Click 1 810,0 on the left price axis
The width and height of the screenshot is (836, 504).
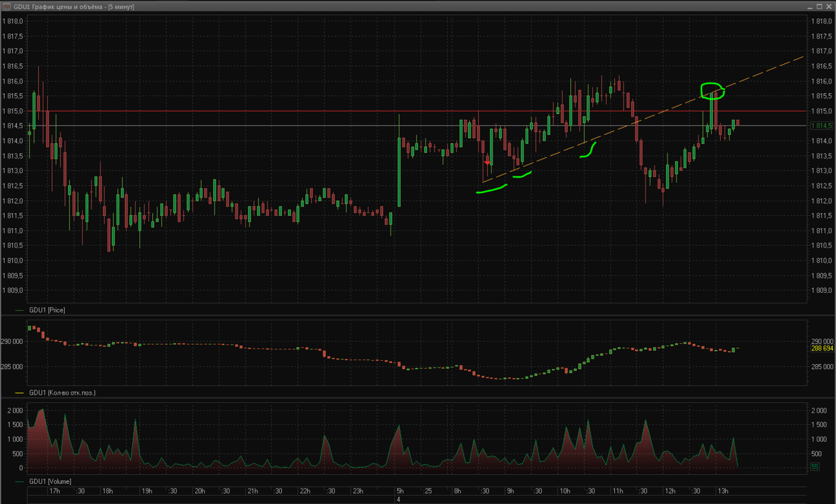pos(14,261)
